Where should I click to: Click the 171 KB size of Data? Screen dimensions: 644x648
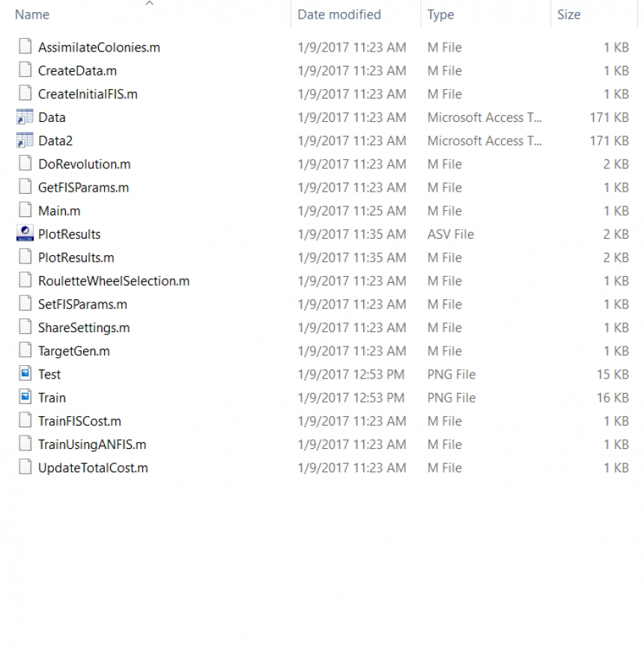[610, 117]
